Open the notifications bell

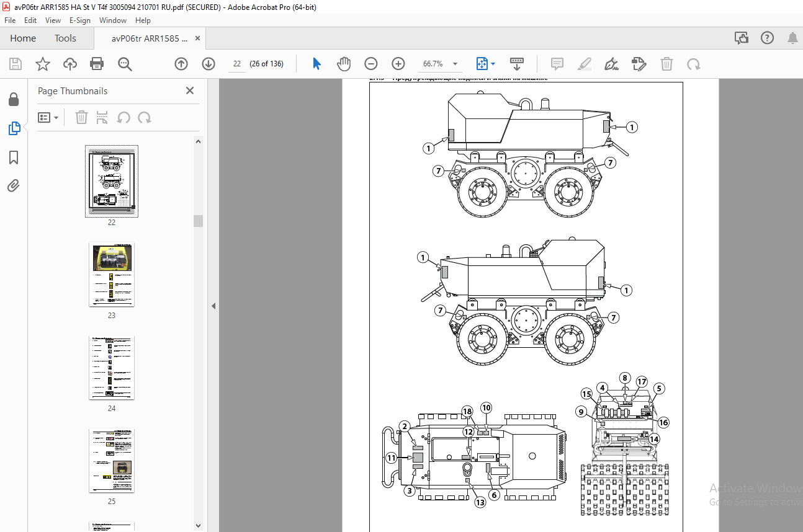792,38
